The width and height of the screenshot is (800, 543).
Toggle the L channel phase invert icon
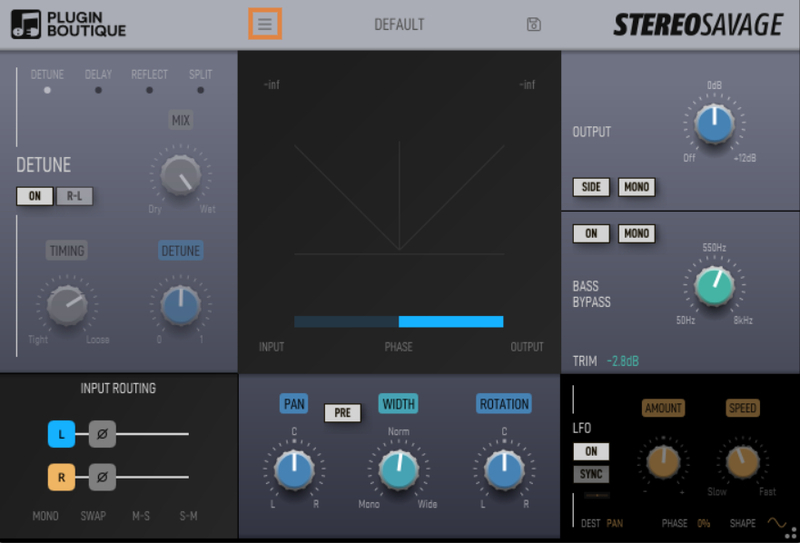click(x=102, y=434)
